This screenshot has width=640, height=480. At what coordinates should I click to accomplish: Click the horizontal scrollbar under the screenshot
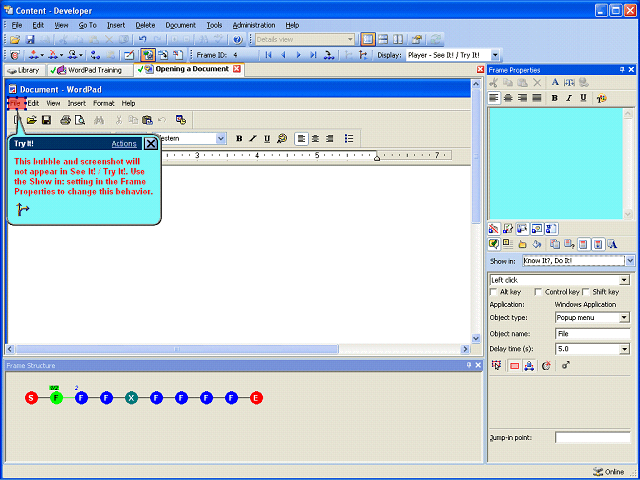(176, 349)
